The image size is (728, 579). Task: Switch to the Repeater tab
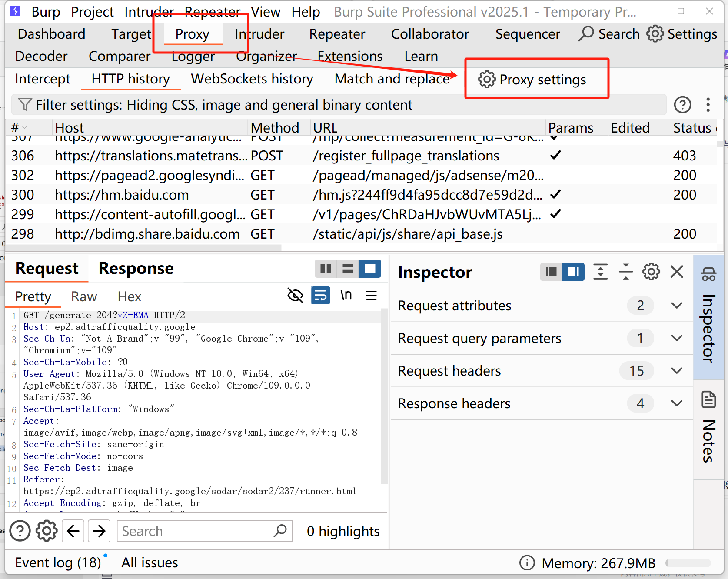pos(337,34)
